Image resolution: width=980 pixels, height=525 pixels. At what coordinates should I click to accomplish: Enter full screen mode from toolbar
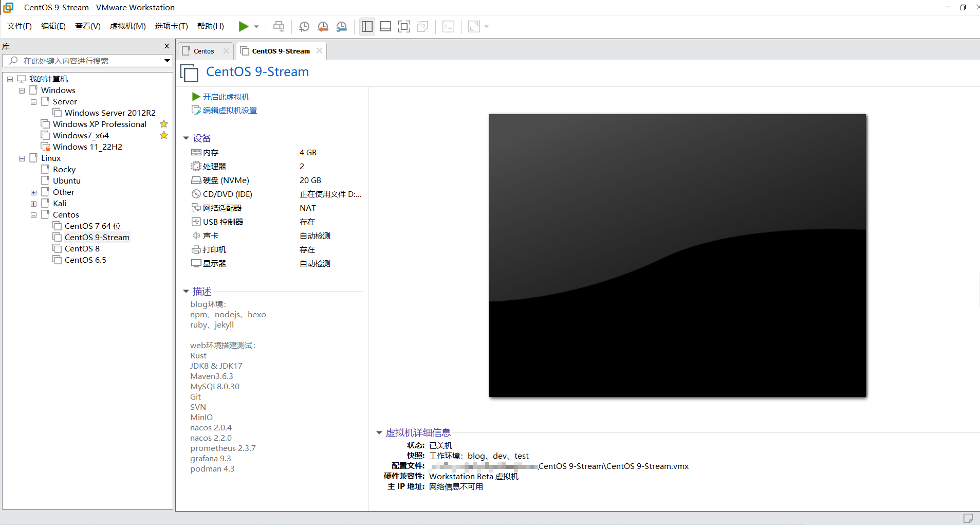pos(404,27)
